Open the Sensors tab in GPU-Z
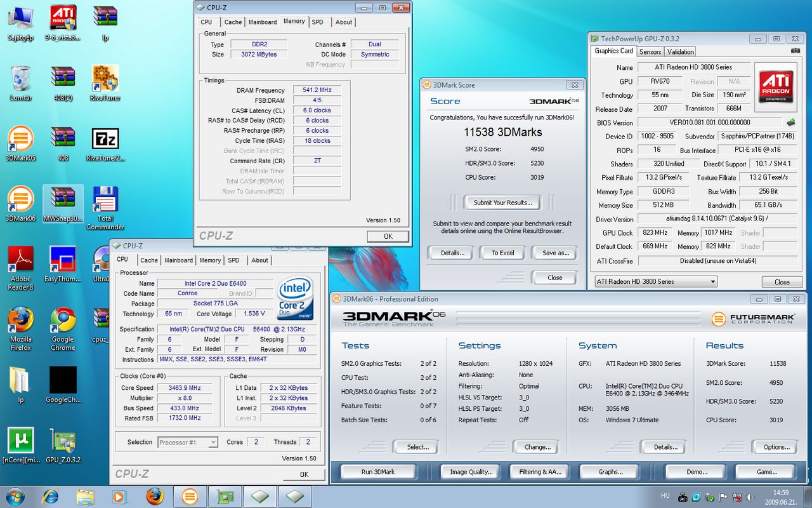The height and width of the screenshot is (508, 812). (x=650, y=51)
